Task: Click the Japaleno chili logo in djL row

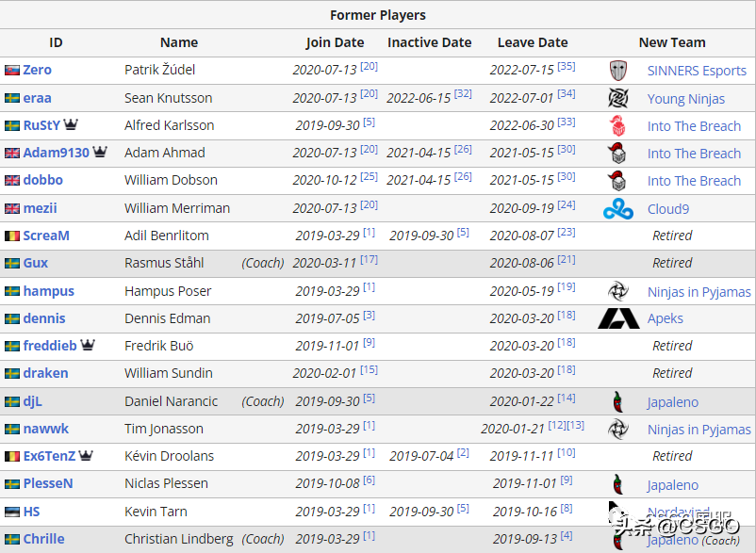Action: (618, 402)
